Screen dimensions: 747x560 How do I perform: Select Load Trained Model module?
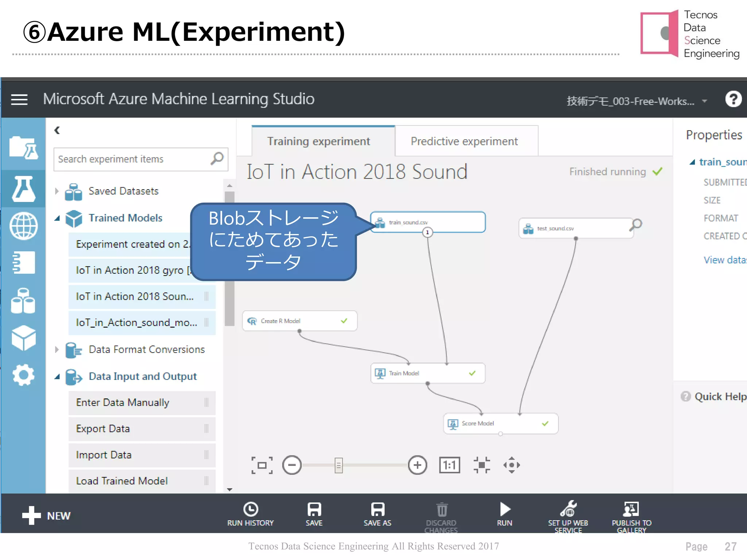142,481
